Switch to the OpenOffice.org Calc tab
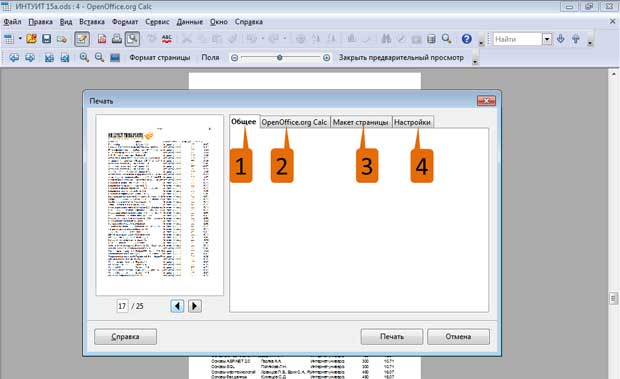The width and height of the screenshot is (620, 379). coord(294,122)
